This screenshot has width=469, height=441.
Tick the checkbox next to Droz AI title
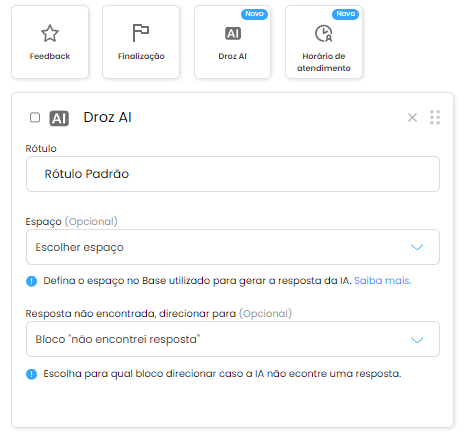[x=35, y=117]
